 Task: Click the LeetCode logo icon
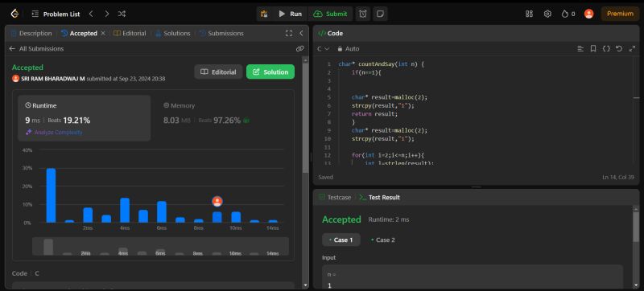pos(14,14)
